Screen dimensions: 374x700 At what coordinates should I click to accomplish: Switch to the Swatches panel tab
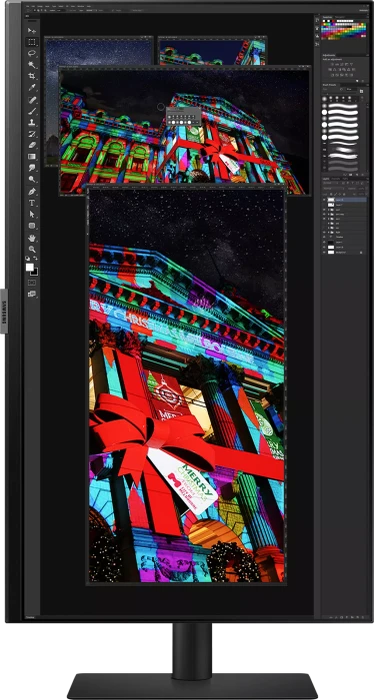328,17
